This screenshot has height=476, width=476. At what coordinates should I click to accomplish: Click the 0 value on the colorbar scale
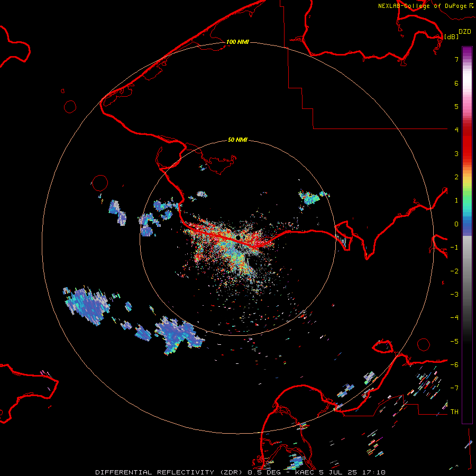click(x=456, y=224)
